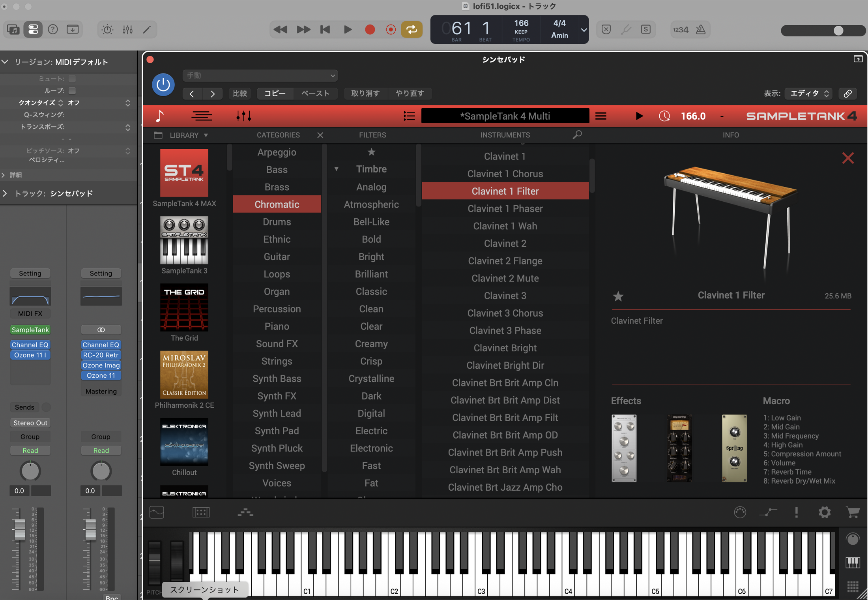Open the SampleTank hamburger menu
The height and width of the screenshot is (600, 868).
[x=601, y=116]
